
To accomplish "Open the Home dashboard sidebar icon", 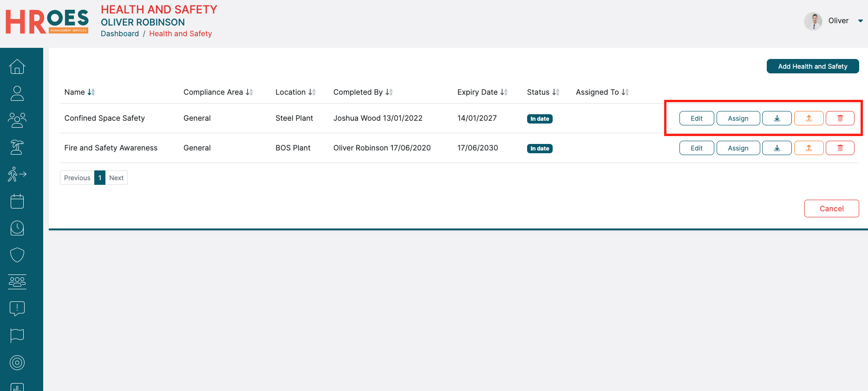I will coord(17,66).
